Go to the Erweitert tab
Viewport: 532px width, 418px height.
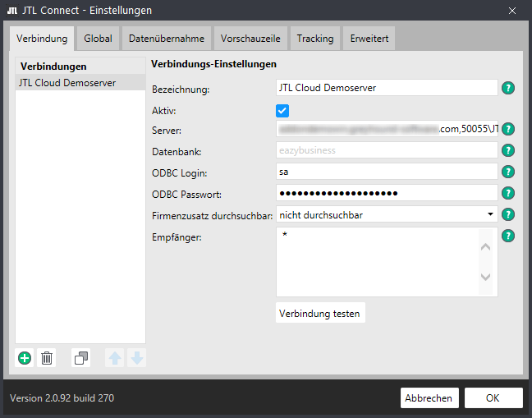(x=369, y=39)
